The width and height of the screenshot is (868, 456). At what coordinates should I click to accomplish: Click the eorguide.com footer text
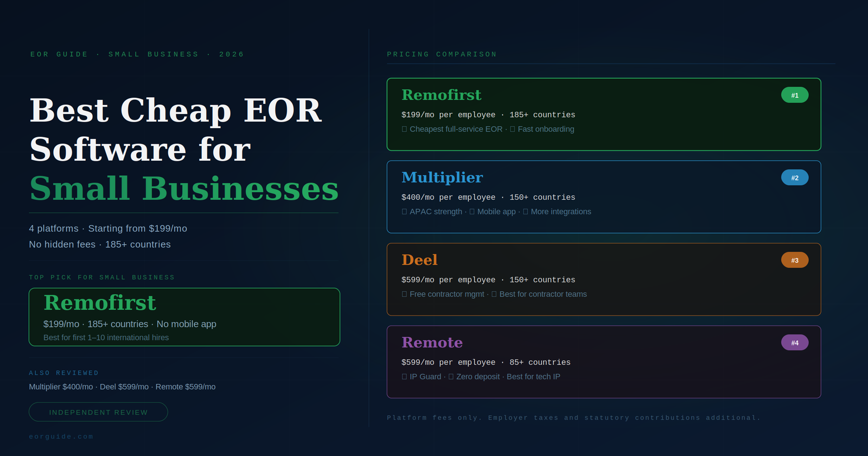coord(61,436)
